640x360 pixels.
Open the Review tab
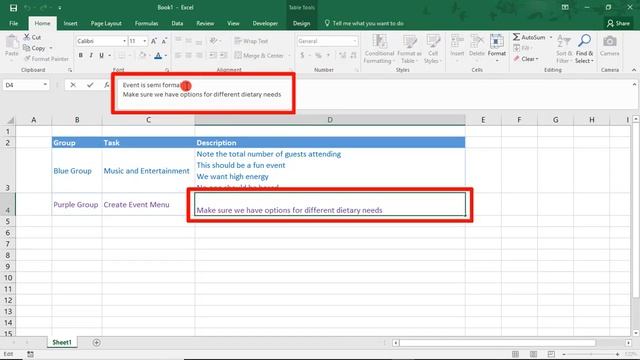coord(205,23)
